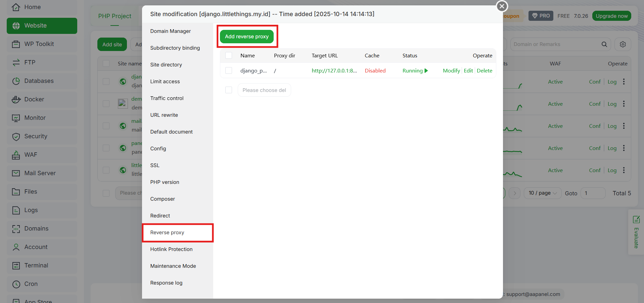Screen dimensions: 644x303
Task: Click the FTP transfer arrows icon
Action: pyautogui.click(x=16, y=63)
